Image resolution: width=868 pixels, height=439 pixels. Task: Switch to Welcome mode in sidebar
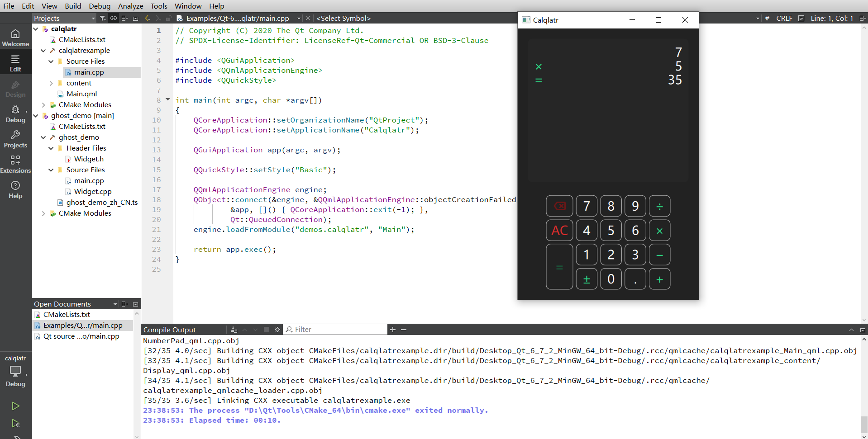(15, 38)
